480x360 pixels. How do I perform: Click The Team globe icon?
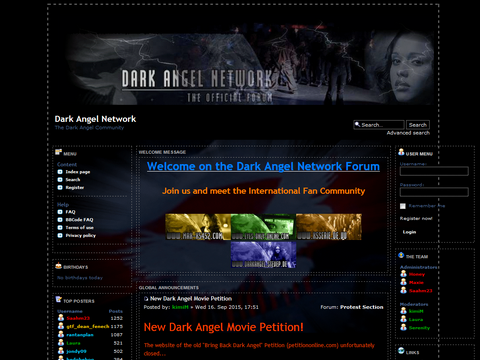point(401,255)
